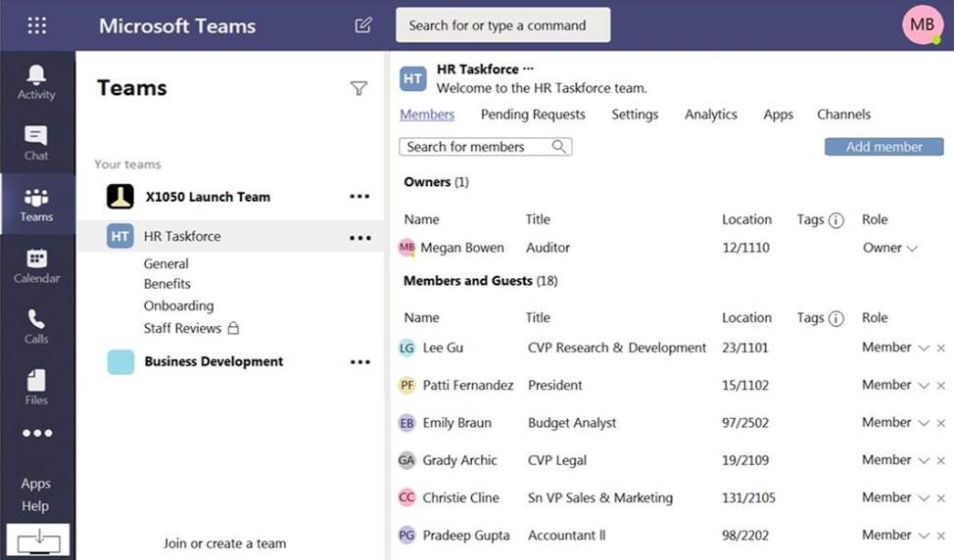The width and height of the screenshot is (954, 560).
Task: Click the Search for members field
Action: tap(477, 147)
